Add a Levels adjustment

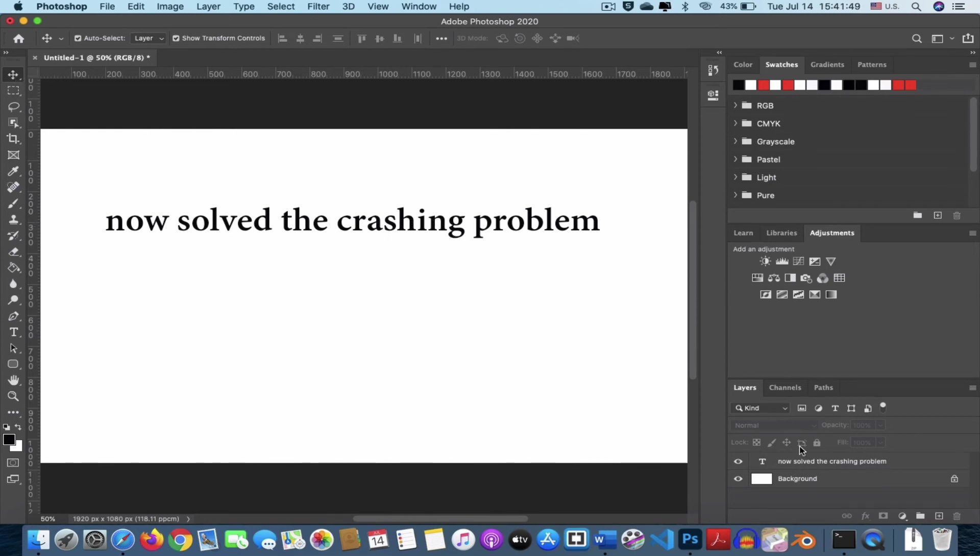782,262
